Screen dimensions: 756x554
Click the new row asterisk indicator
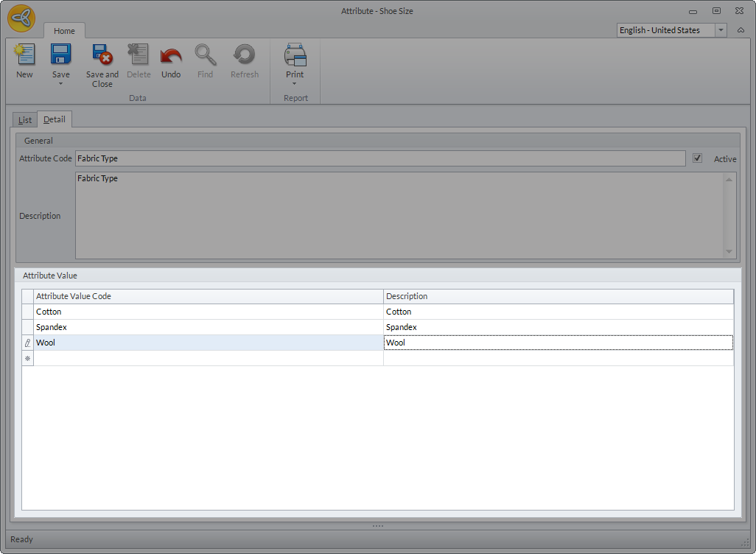pos(28,359)
